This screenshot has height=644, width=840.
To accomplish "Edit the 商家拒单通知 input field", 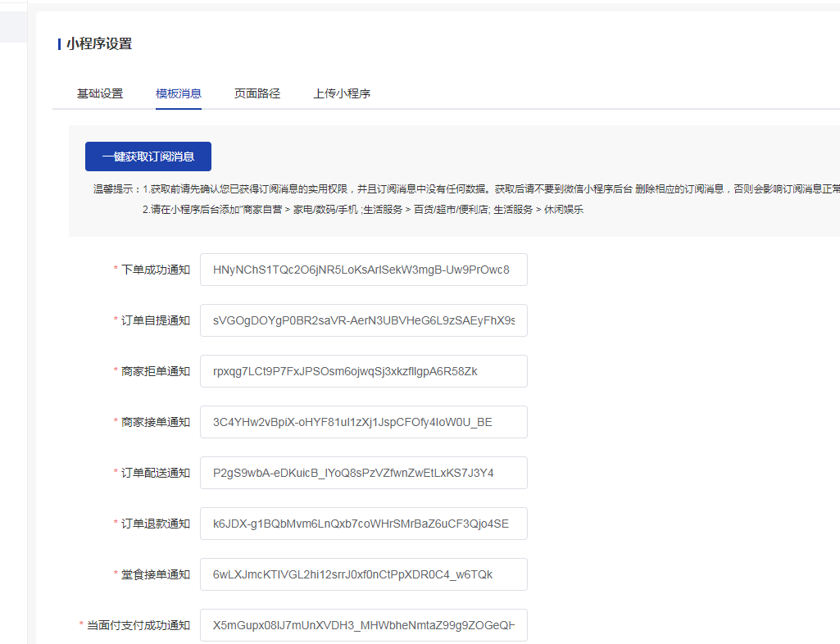I will [364, 371].
